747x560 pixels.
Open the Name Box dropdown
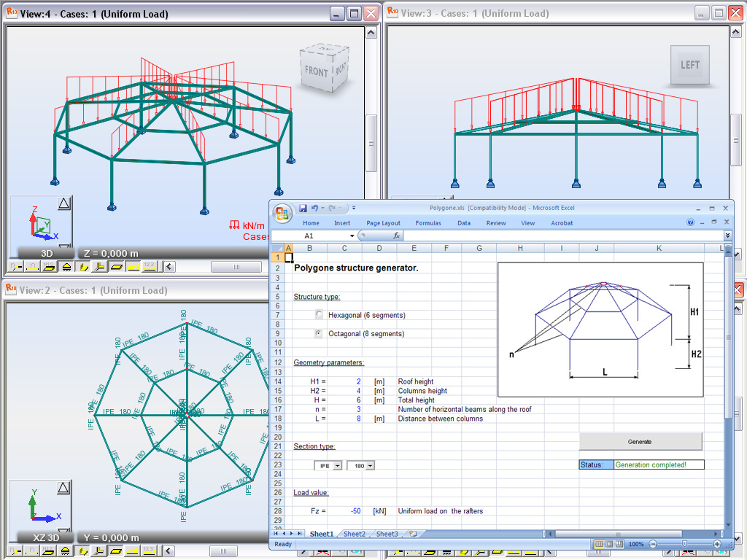pyautogui.click(x=352, y=236)
